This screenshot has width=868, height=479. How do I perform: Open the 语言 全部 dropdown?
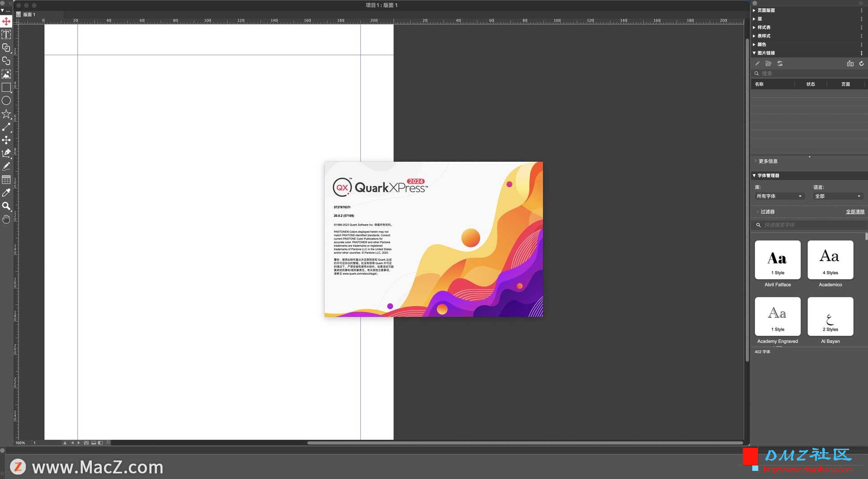pyautogui.click(x=838, y=196)
